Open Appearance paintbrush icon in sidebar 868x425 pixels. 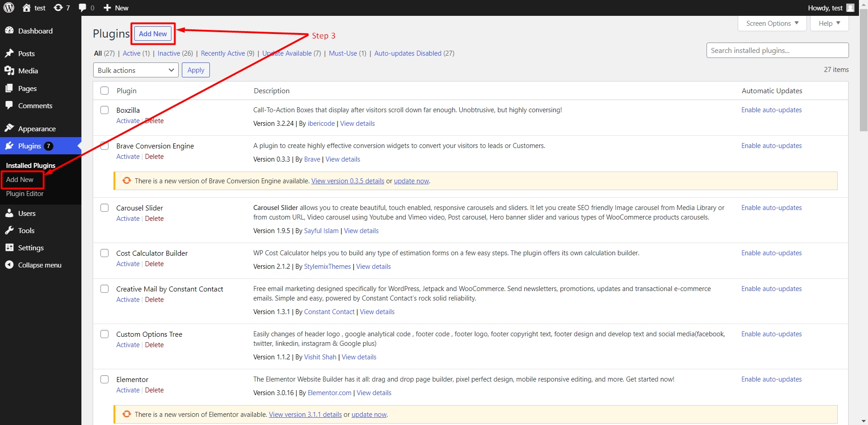click(9, 128)
